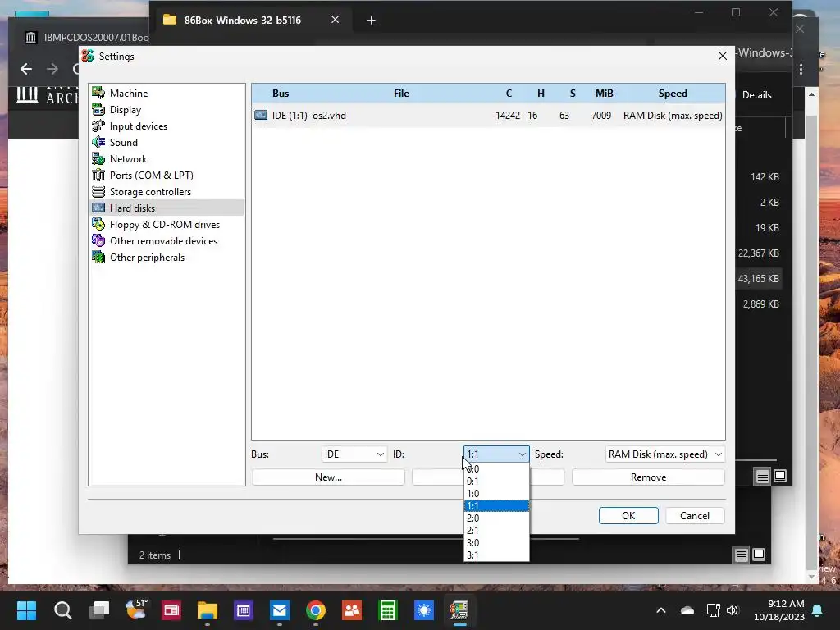
Task: Go back in the browser window
Action: point(25,69)
